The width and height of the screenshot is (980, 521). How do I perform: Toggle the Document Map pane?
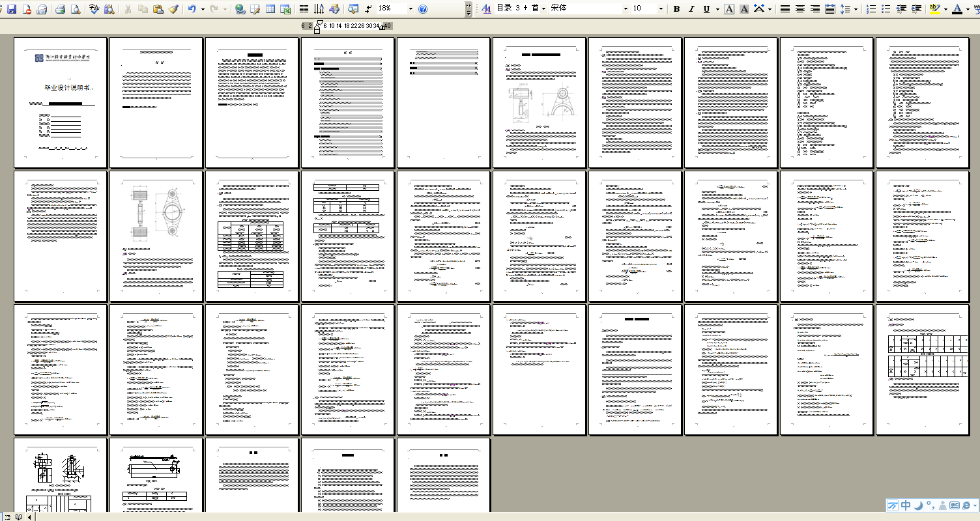point(353,9)
